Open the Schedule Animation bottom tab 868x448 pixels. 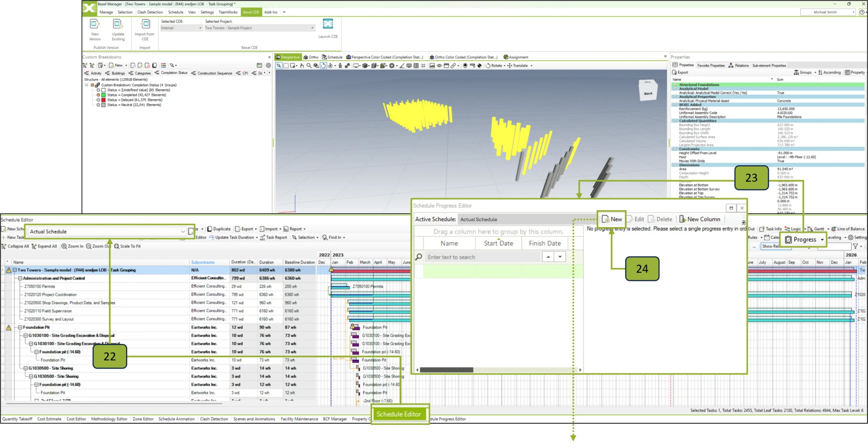[176, 419]
